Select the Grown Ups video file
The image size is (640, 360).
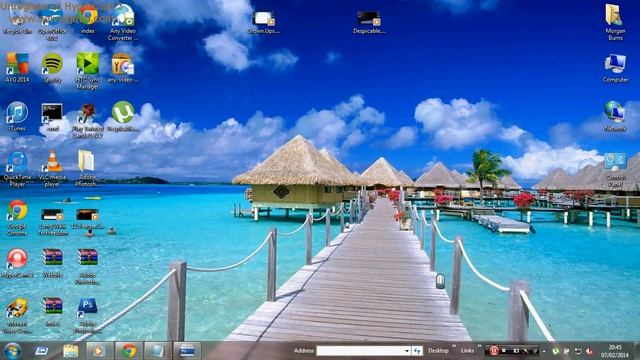[x=264, y=22]
